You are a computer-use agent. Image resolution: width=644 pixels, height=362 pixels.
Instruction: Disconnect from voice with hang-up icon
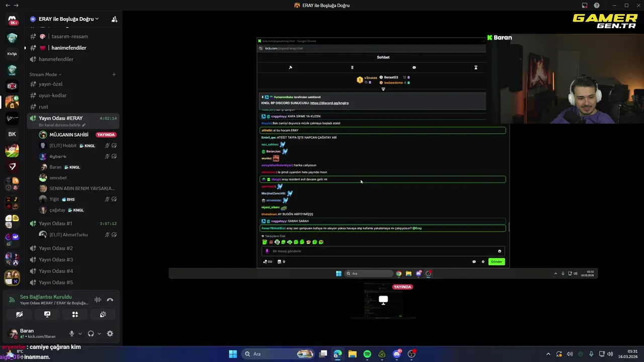110,300
